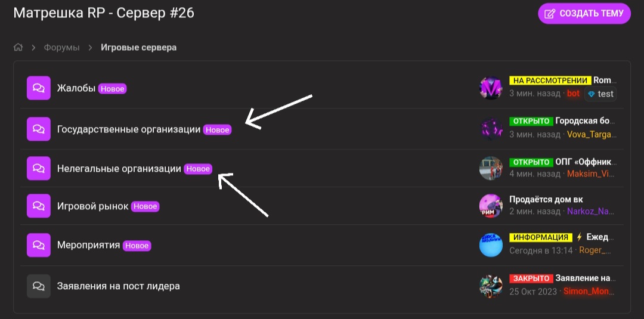Open the Игровой рынок forum

click(x=92, y=206)
